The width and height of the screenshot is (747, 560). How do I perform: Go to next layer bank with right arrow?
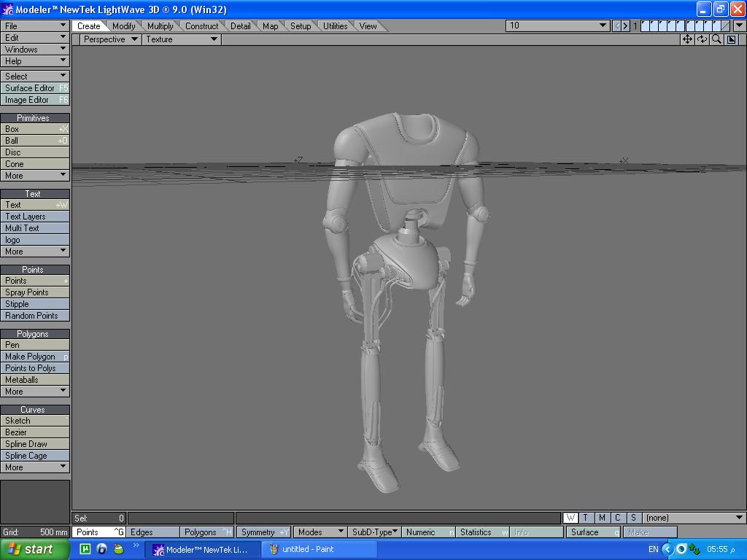[x=625, y=26]
